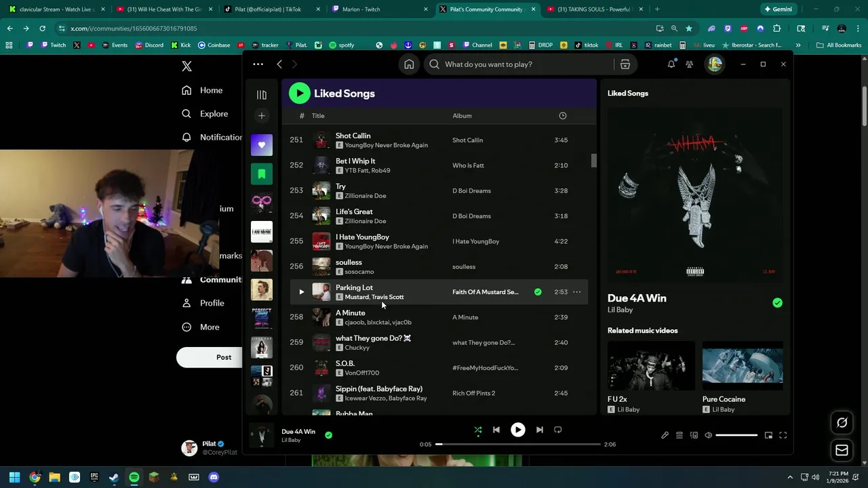Open the Travis Scott artist link
Screen dimensions: 868x488
click(388, 297)
